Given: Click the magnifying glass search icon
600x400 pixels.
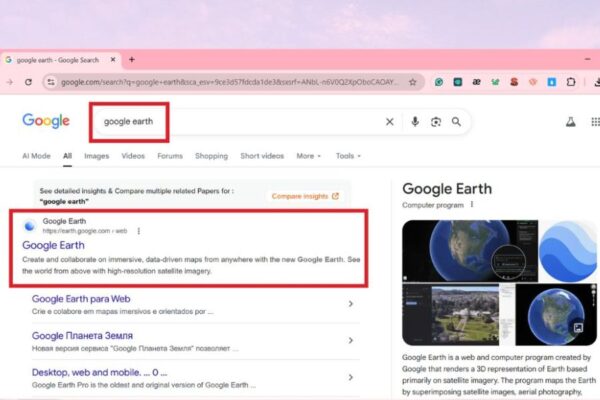Looking at the screenshot, I should pyautogui.click(x=456, y=122).
